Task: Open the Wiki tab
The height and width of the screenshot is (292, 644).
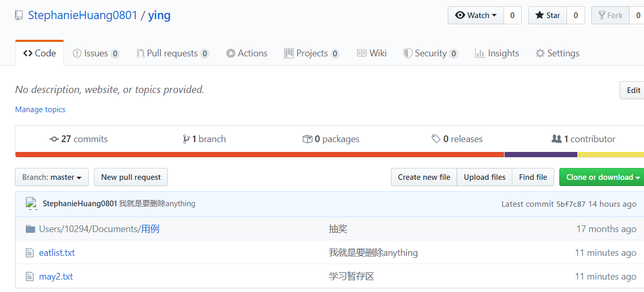Action: click(372, 53)
